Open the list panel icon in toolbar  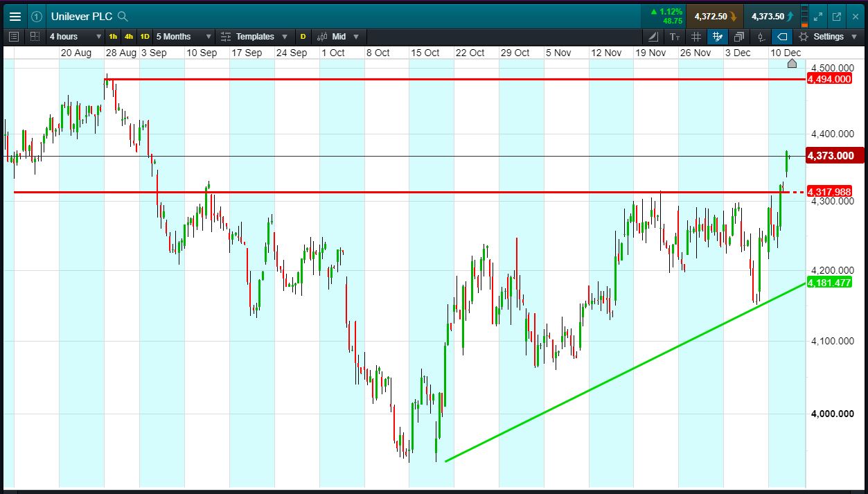[x=14, y=37]
